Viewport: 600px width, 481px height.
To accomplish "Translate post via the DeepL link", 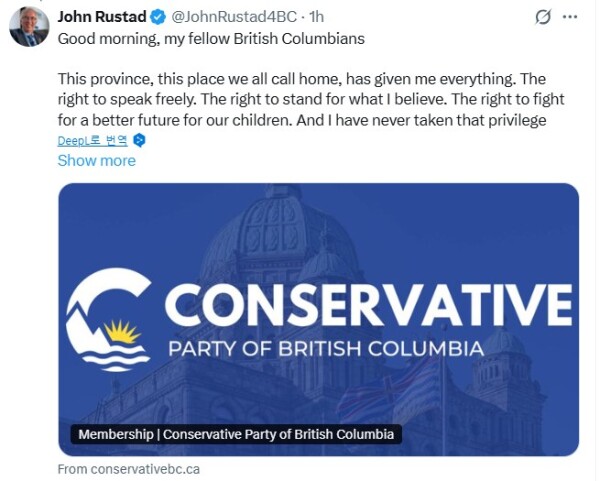I will click(93, 141).
